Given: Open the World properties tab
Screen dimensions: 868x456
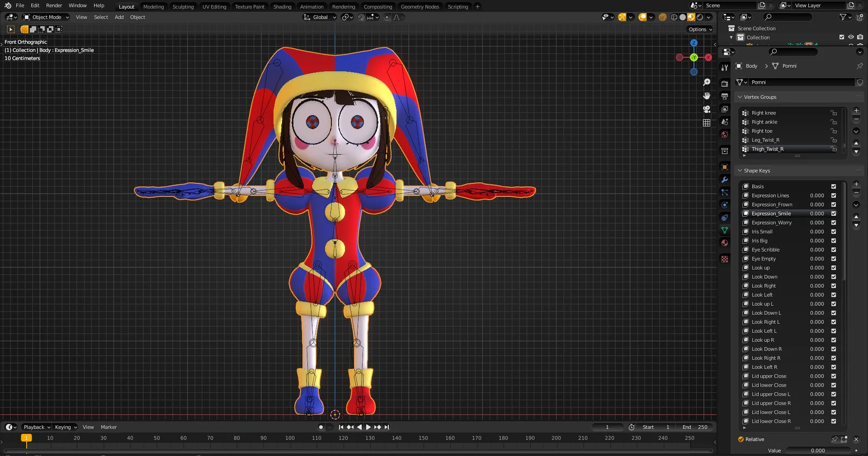Looking at the screenshot, I should 724,134.
